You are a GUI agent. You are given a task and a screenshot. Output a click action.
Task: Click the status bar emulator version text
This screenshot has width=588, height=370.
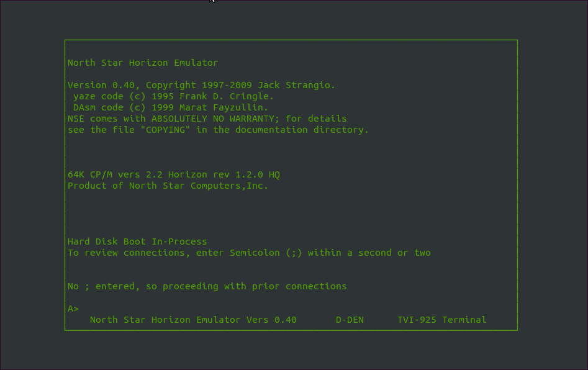click(x=193, y=320)
